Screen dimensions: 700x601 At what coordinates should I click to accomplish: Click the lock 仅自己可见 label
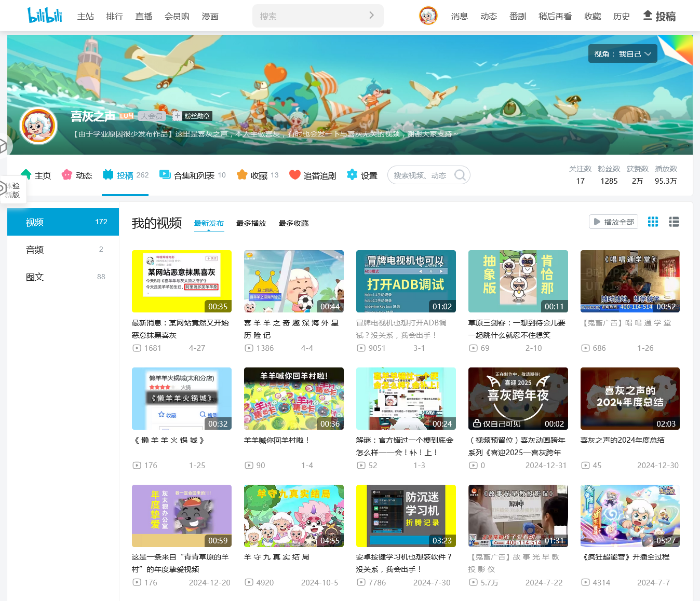pyautogui.click(x=496, y=424)
